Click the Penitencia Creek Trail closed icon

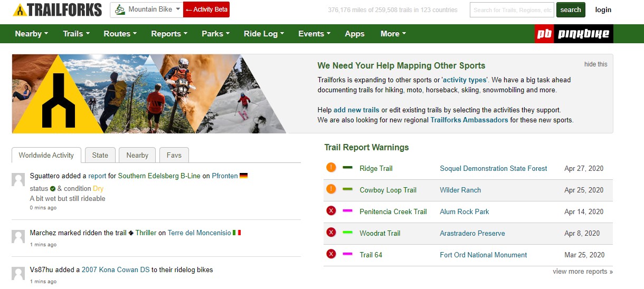pyautogui.click(x=331, y=211)
